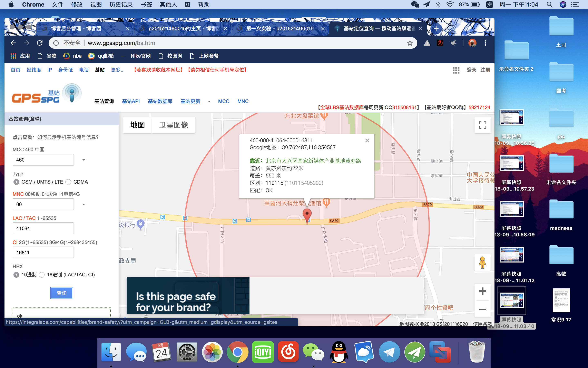Open Spotlight search in menu bar

point(550,4)
